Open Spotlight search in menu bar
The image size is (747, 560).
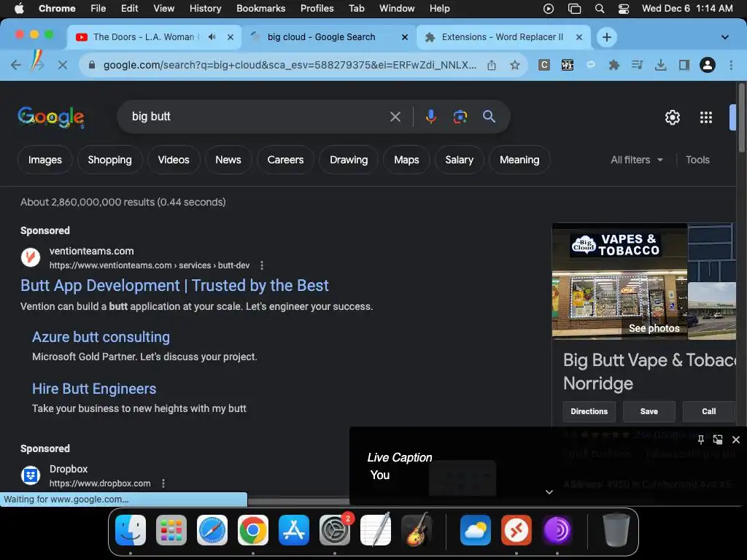pyautogui.click(x=600, y=9)
